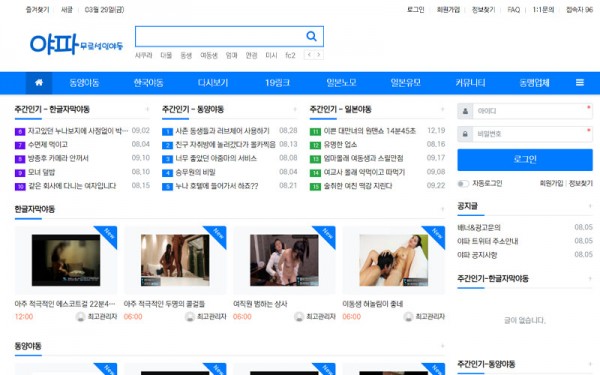The width and height of the screenshot is (600, 375).
Task: Open the 커뮤니티 menu item
Action: 470,83
